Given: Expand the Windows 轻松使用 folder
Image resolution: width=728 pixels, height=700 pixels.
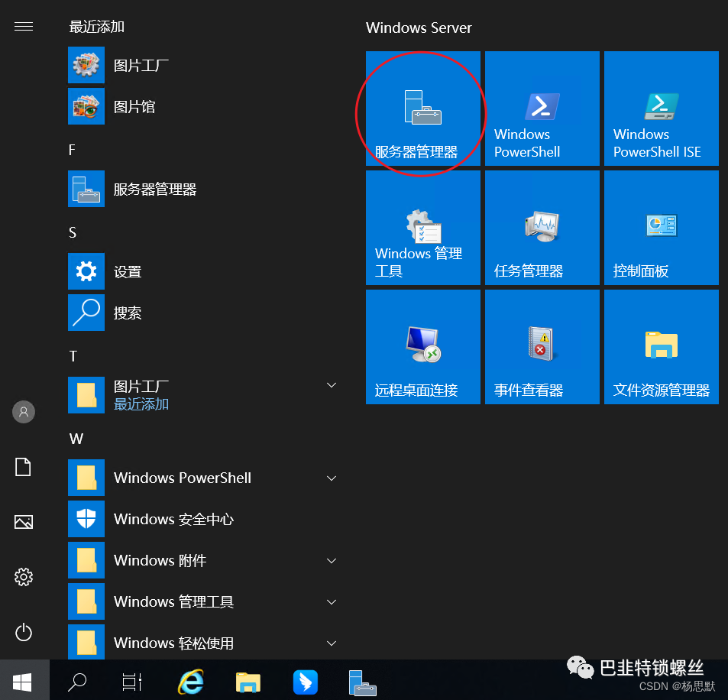Looking at the screenshot, I should pyautogui.click(x=332, y=643).
